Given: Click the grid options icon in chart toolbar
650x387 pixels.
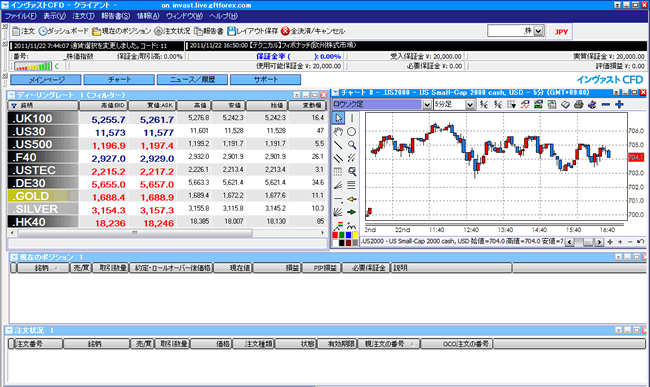Looking at the screenshot, I should click(x=511, y=104).
